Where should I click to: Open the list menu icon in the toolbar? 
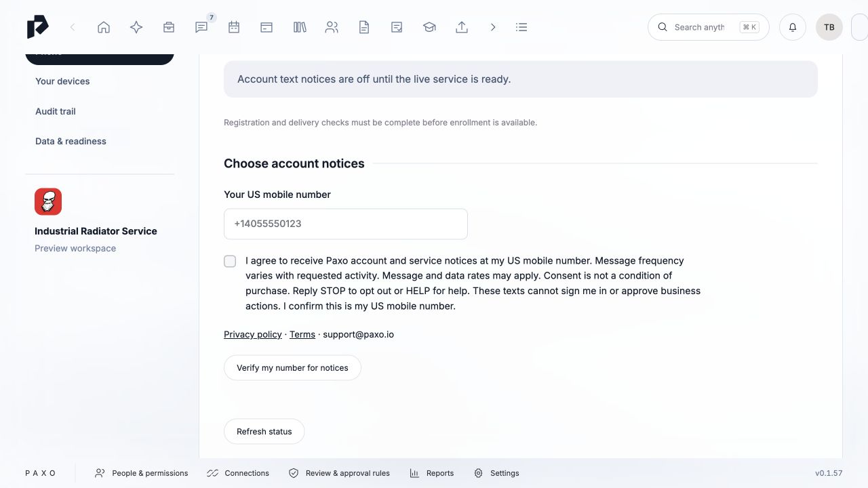pyautogui.click(x=521, y=27)
